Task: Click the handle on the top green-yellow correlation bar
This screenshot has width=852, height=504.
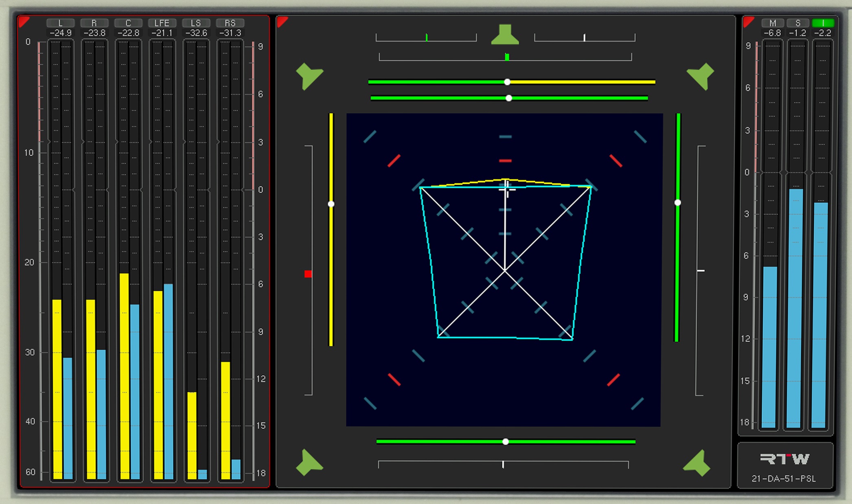Action: (507, 82)
